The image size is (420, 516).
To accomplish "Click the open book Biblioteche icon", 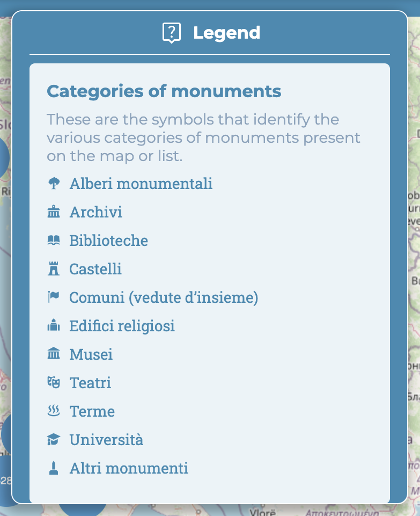I will (x=54, y=241).
